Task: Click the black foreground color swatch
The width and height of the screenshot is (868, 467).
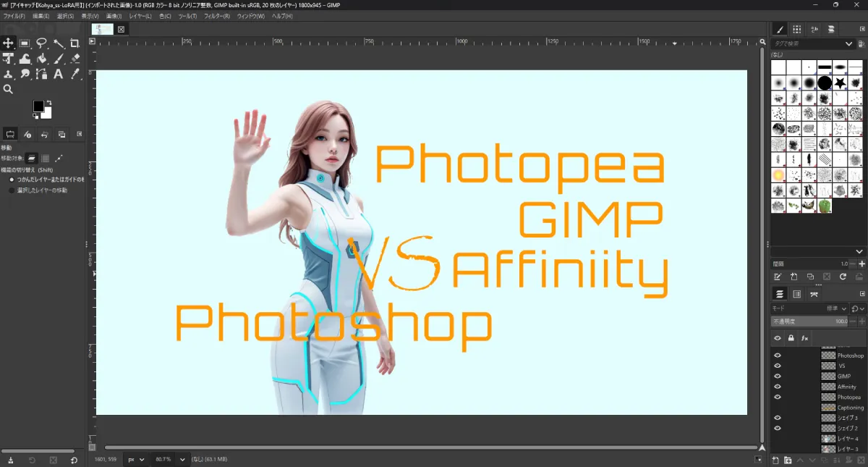Action: [38, 106]
